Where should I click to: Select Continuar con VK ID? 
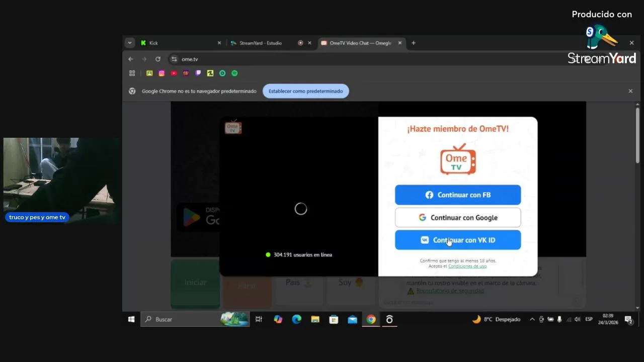pyautogui.click(x=458, y=240)
